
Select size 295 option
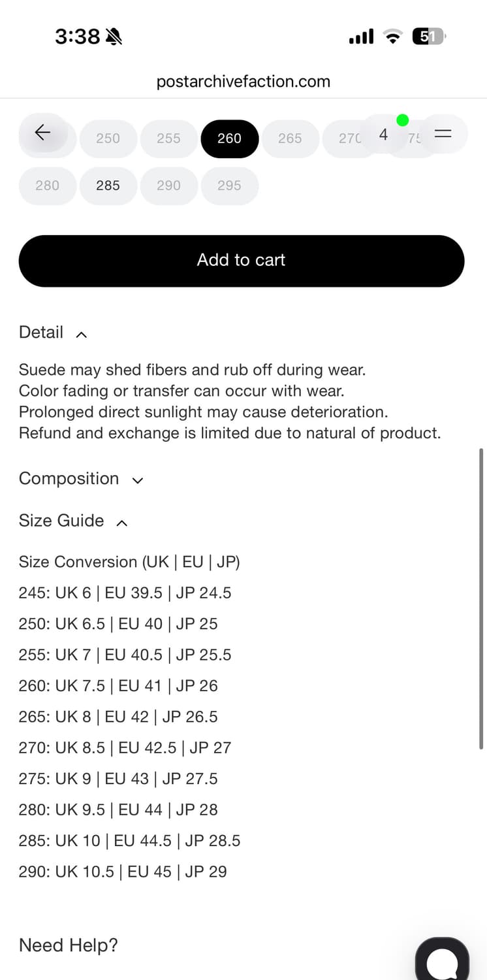click(x=229, y=186)
